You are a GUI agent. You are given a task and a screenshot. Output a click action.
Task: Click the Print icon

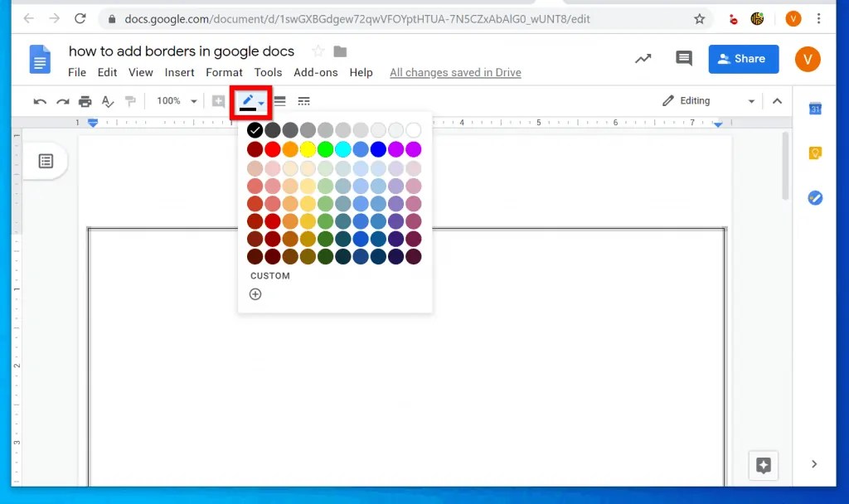pos(85,100)
